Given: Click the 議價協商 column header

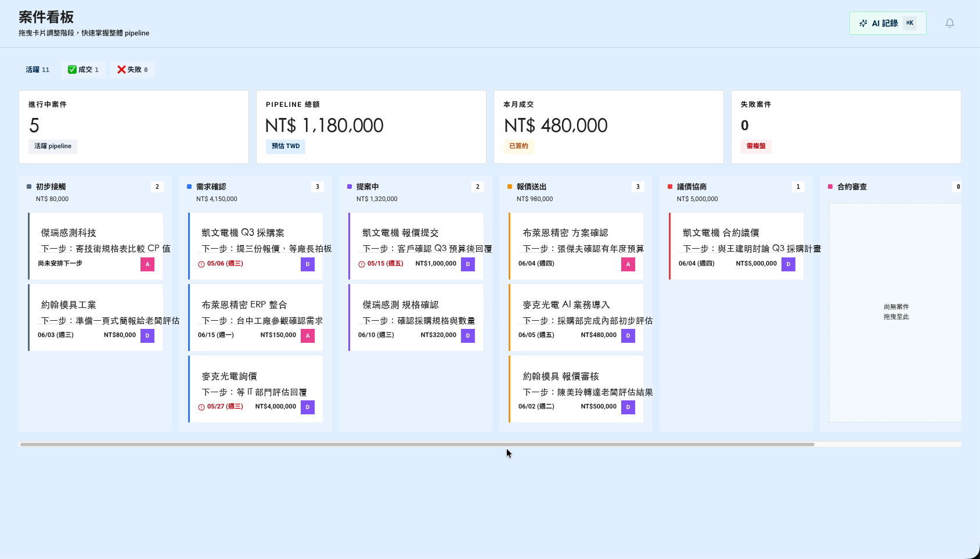Looking at the screenshot, I should [x=692, y=187].
